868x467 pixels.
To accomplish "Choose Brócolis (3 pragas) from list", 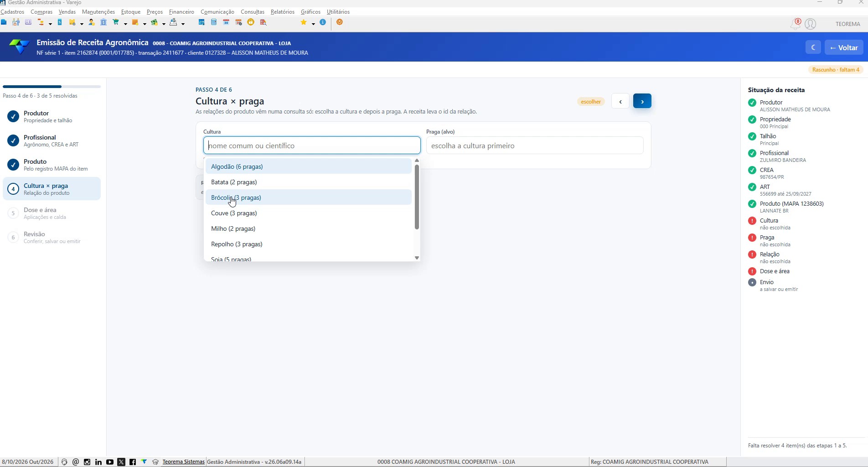I will (x=308, y=197).
